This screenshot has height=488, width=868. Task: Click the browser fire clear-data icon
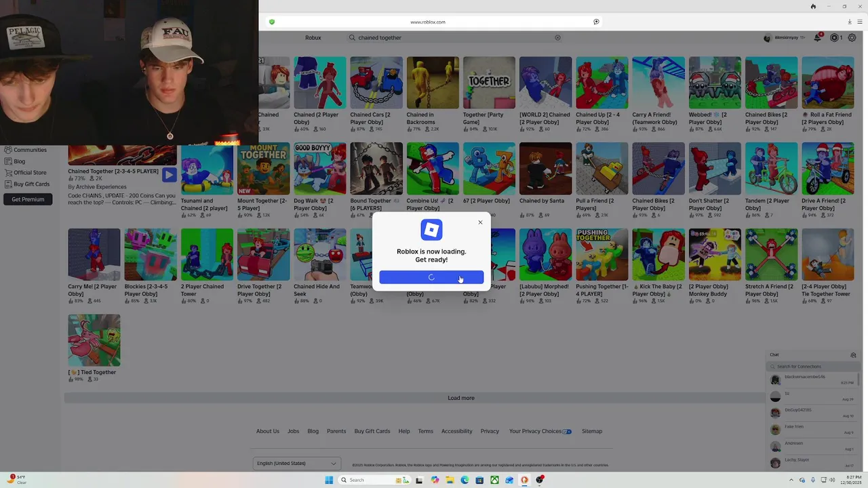[813, 6]
